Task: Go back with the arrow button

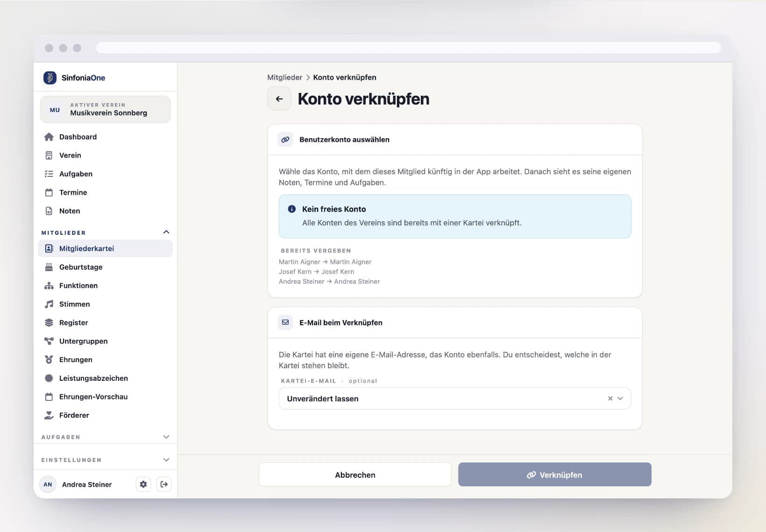Action: pyautogui.click(x=279, y=99)
